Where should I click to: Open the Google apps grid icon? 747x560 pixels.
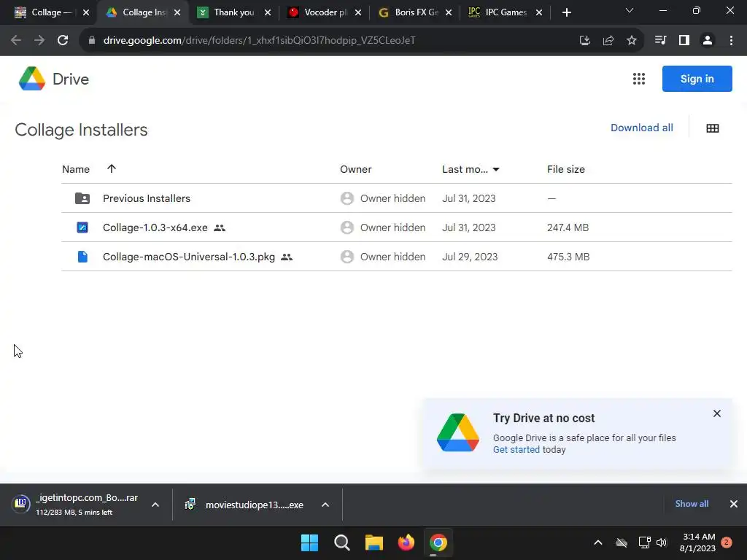(638, 79)
